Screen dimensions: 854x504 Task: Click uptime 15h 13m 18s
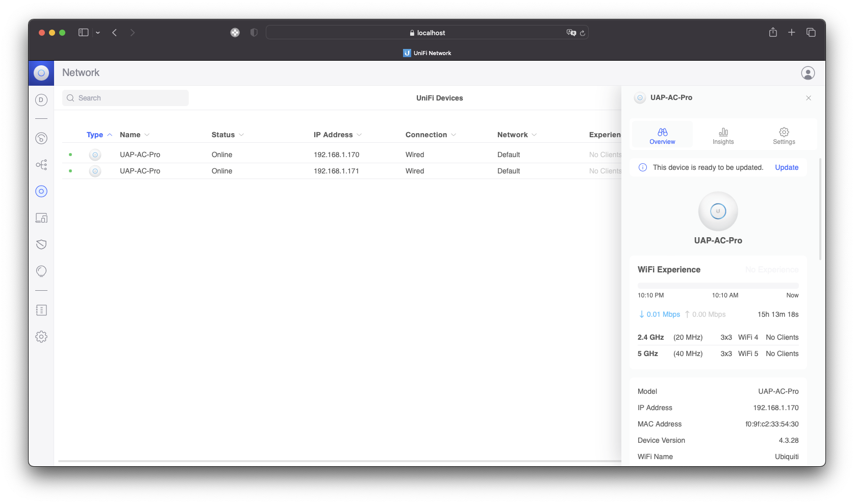tap(778, 314)
